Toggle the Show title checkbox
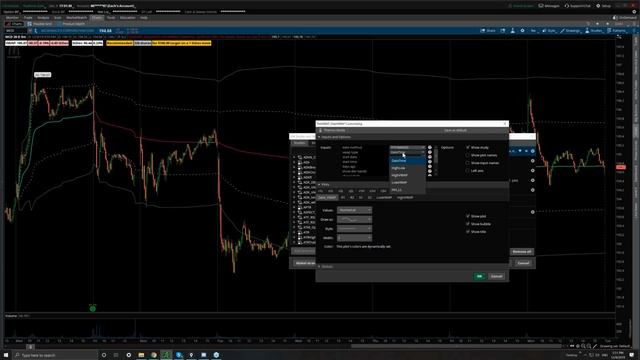640x360 pixels. pyautogui.click(x=468, y=231)
